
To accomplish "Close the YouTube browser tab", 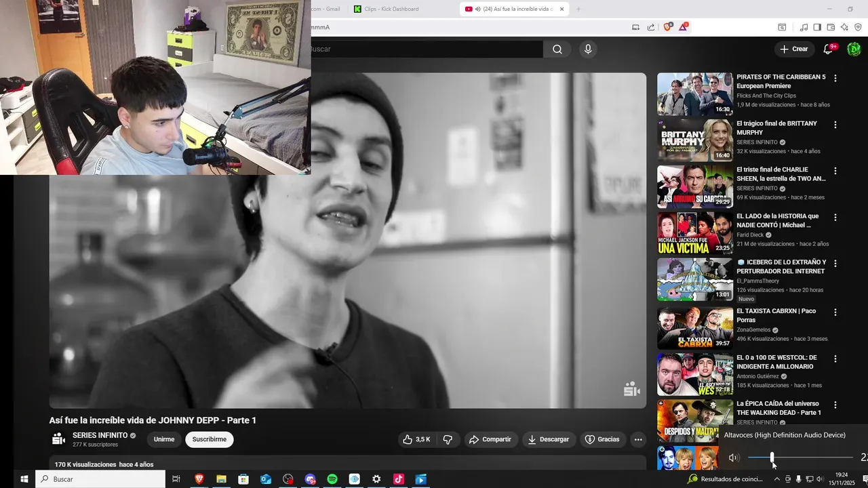I will [561, 9].
